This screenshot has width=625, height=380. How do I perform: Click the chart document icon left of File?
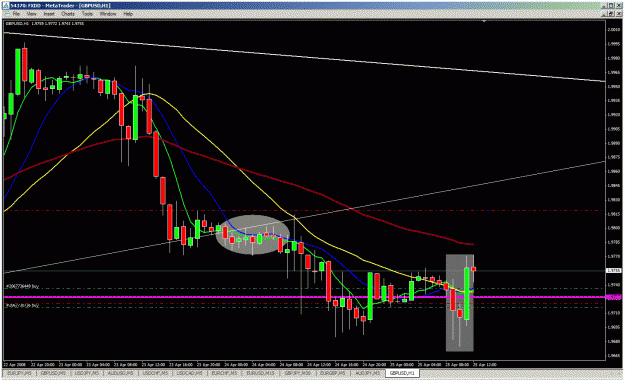tap(6, 14)
